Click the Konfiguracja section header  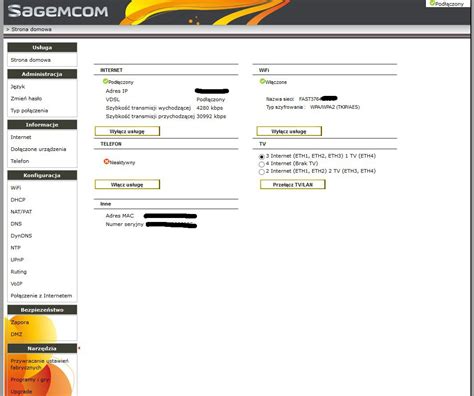pyautogui.click(x=42, y=175)
